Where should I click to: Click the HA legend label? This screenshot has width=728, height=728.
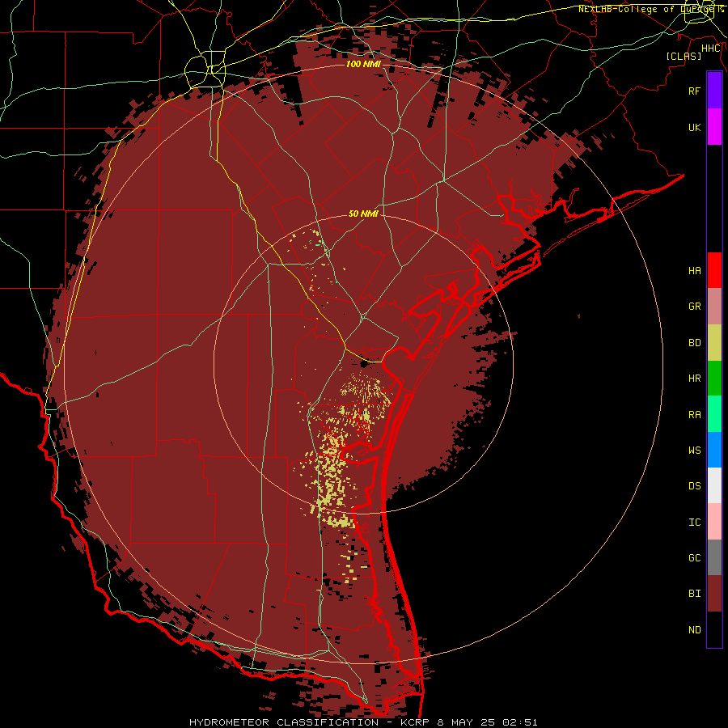click(694, 270)
